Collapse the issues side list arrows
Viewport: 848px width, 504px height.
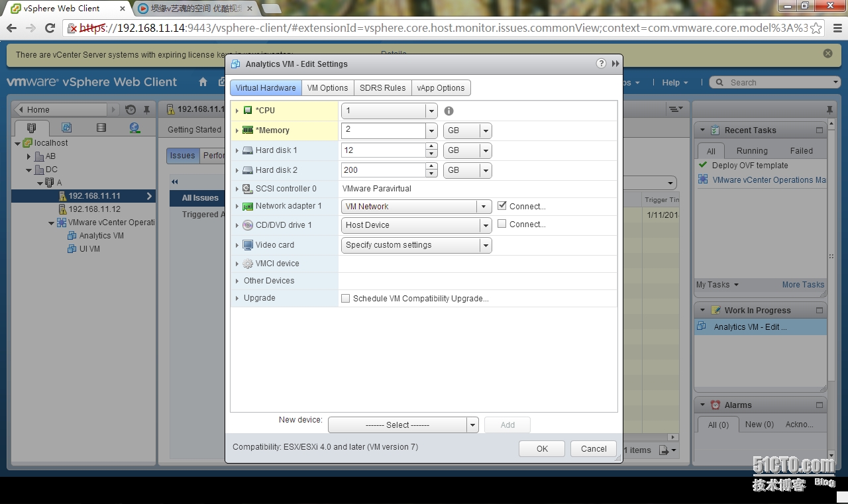tap(175, 181)
